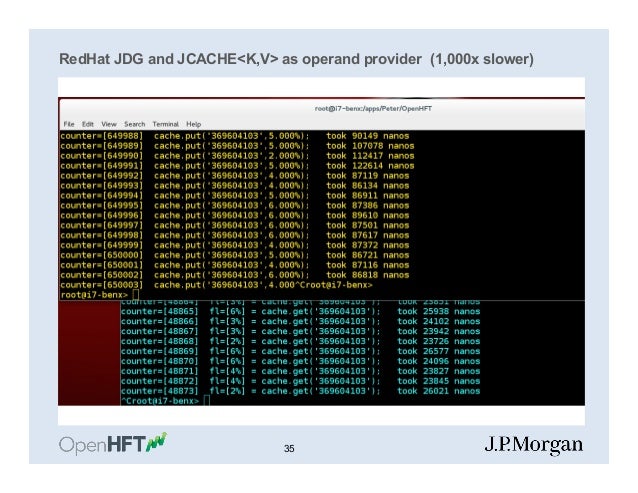The height and width of the screenshot is (493, 638).
Task: Click 'took 24096 nanos' value
Action: pyautogui.click(x=439, y=361)
